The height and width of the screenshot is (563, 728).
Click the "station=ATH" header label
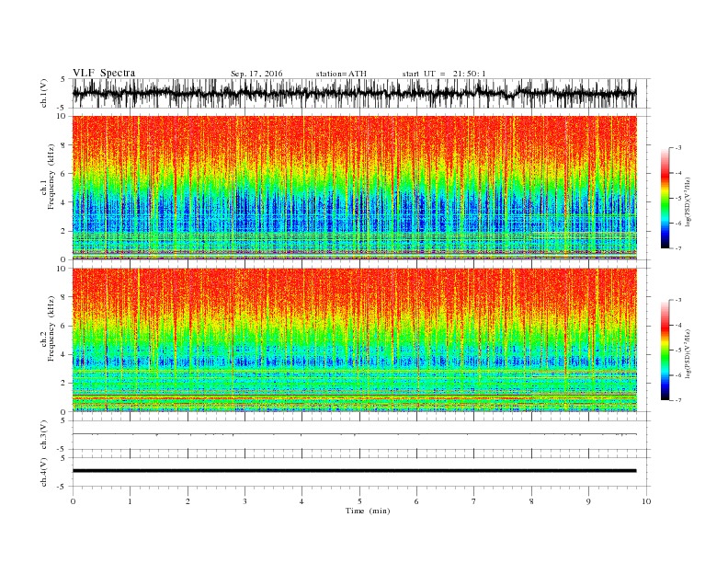341,74
